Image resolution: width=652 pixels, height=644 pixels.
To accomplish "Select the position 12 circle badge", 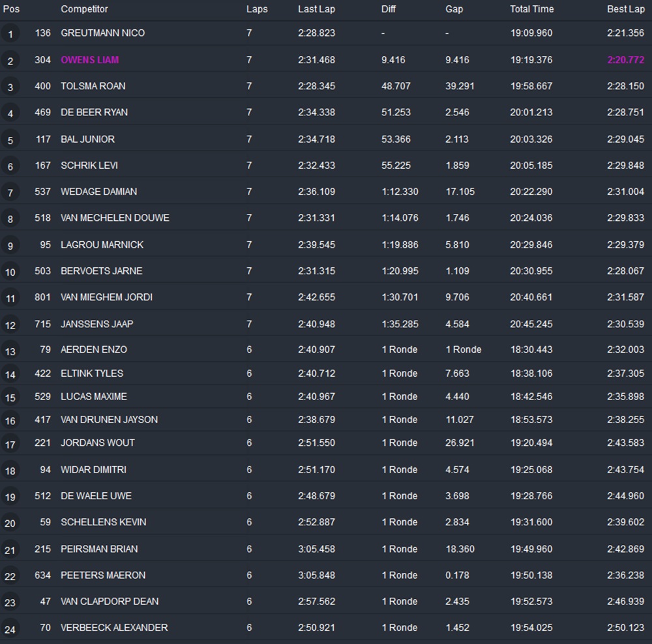I will click(10, 325).
